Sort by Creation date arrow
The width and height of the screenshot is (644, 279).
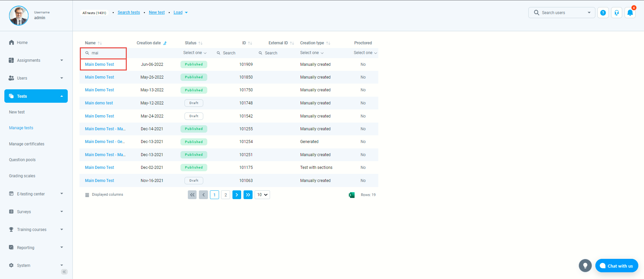(165, 43)
